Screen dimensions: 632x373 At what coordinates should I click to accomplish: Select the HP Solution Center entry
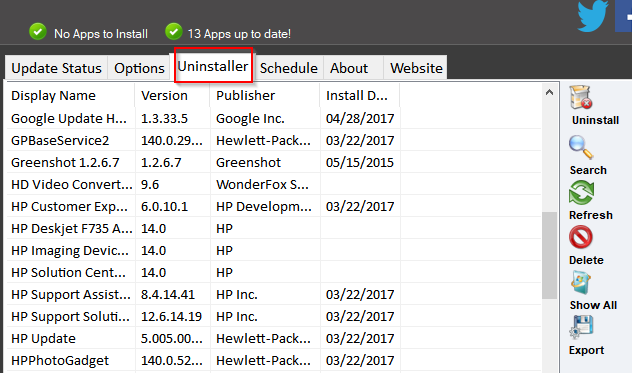pyautogui.click(x=274, y=272)
